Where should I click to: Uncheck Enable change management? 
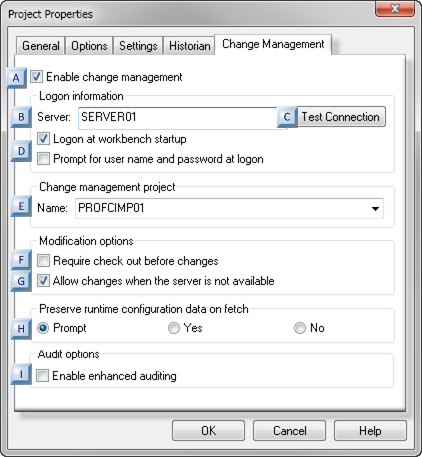point(36,77)
